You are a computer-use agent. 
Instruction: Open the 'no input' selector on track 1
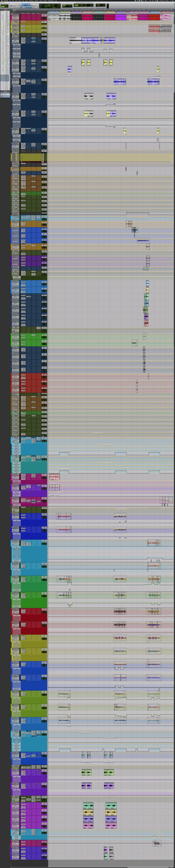click(x=44, y=15)
